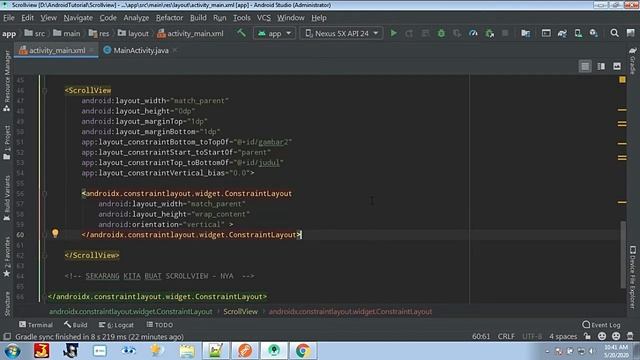Change the 4 spaces indent setting

coord(563,336)
